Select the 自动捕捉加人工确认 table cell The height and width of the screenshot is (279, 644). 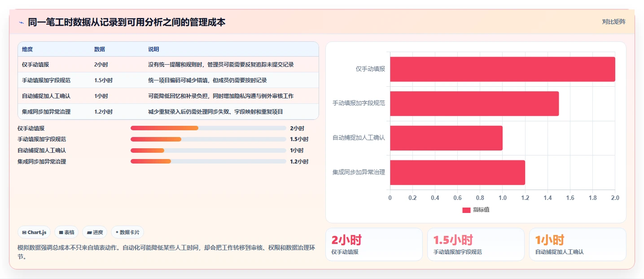tap(54, 96)
